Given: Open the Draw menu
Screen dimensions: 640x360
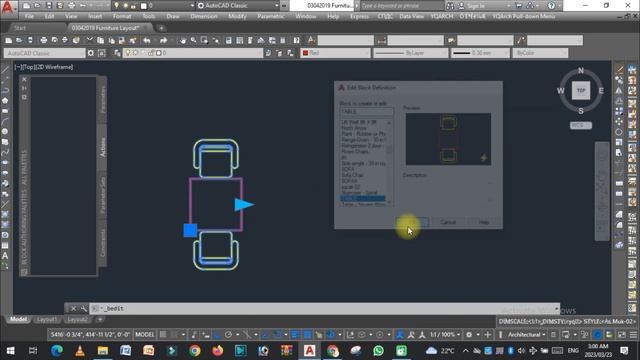Looking at the screenshot, I should [x=173, y=16].
